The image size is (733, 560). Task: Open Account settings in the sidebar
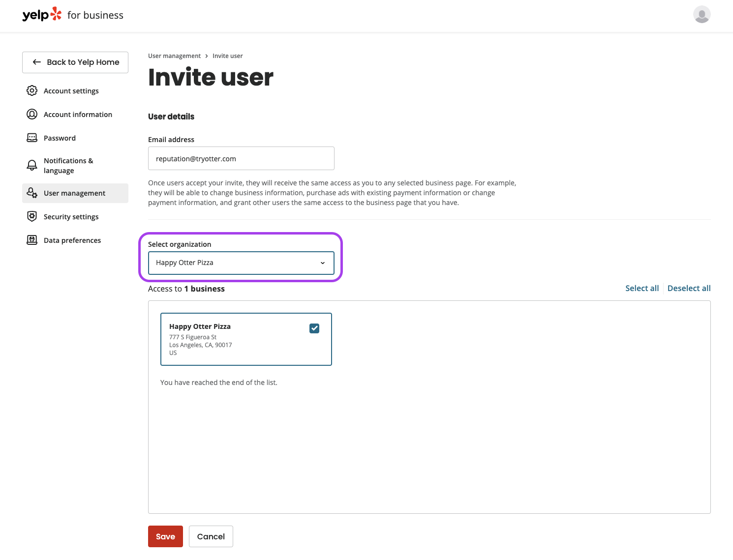coord(75,91)
